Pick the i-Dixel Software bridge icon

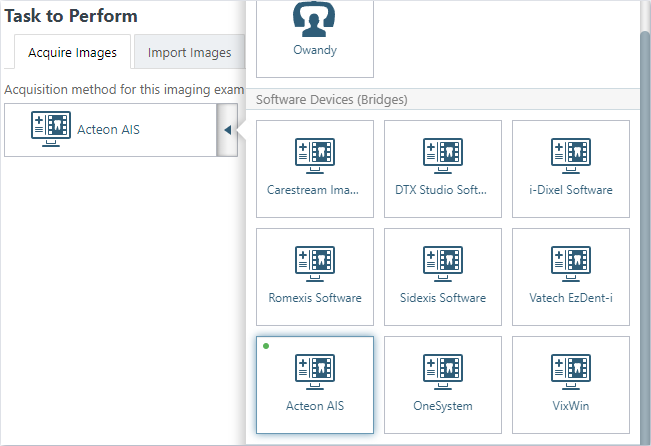click(x=571, y=156)
